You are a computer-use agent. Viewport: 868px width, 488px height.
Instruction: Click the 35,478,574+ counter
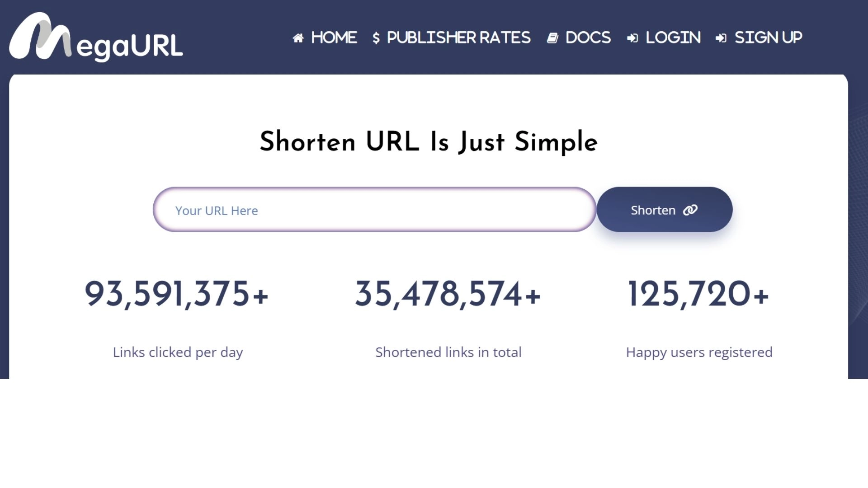[448, 294]
